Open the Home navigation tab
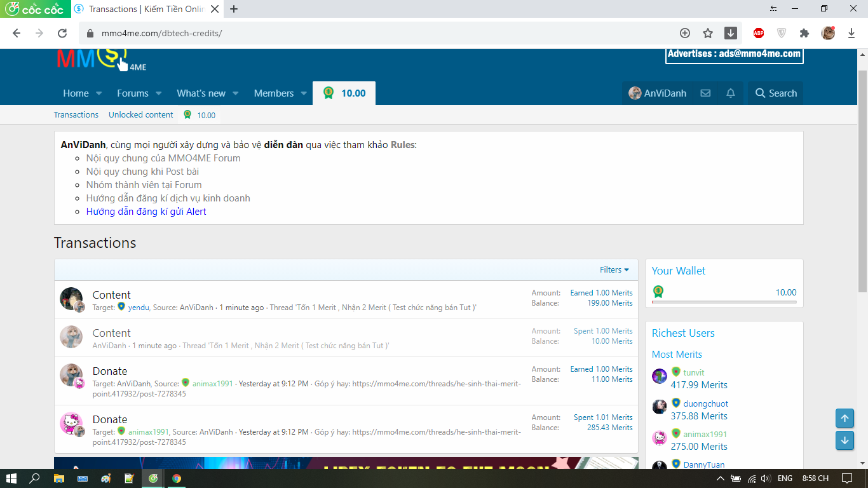 [x=76, y=93]
